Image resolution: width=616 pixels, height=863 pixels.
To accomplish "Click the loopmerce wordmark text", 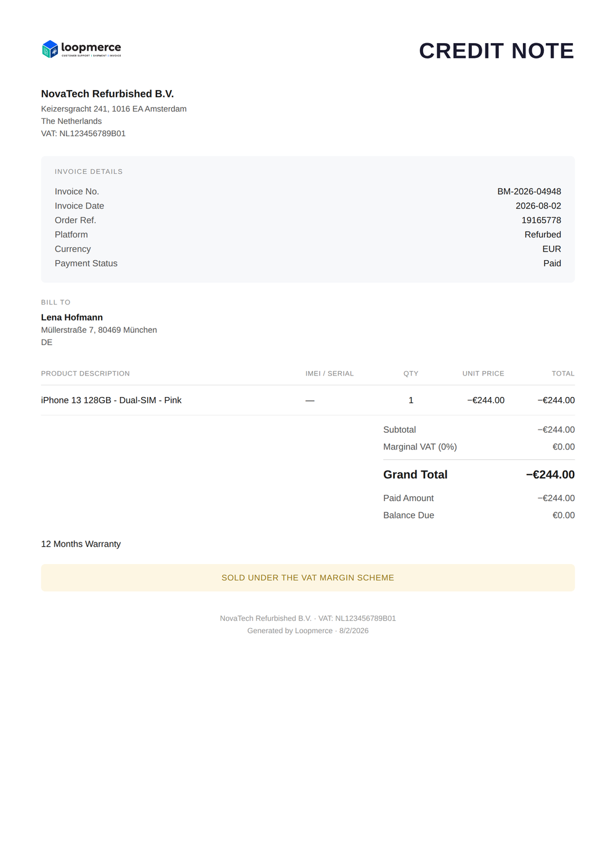I will point(91,47).
